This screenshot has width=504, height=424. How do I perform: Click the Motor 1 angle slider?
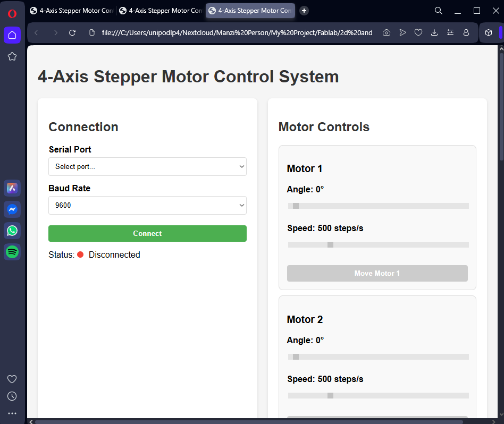pyautogui.click(x=379, y=206)
